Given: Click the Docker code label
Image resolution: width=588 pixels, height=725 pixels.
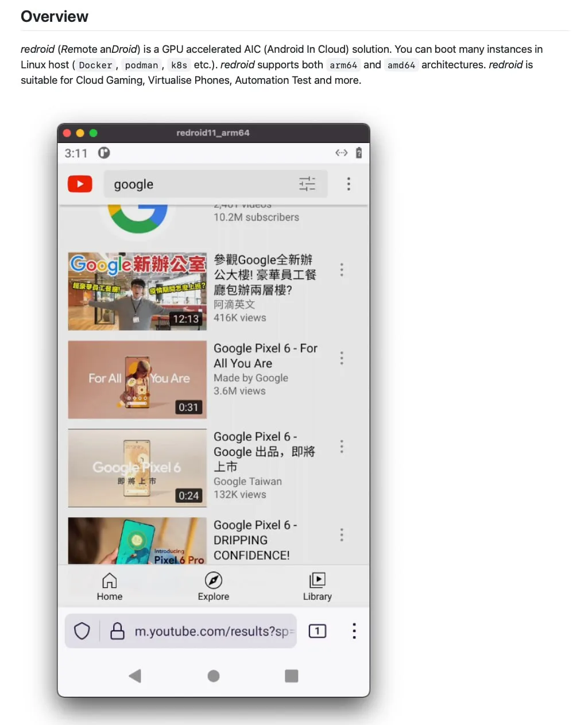Looking at the screenshot, I should [95, 65].
